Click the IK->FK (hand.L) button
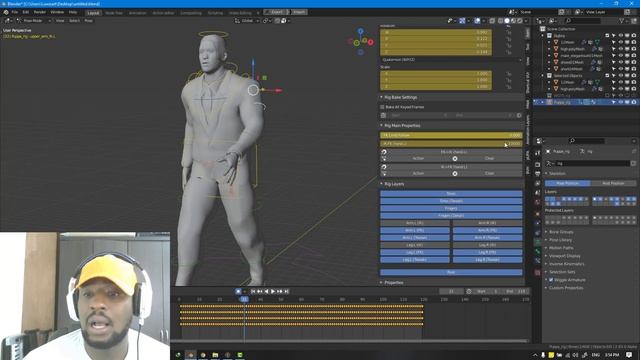The height and width of the screenshot is (360, 640). point(454,167)
